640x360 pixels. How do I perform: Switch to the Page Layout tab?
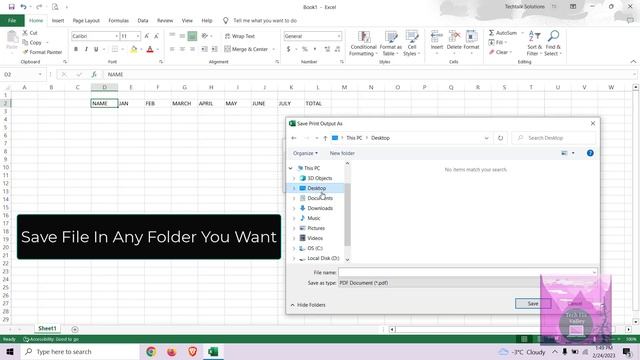[x=86, y=20]
